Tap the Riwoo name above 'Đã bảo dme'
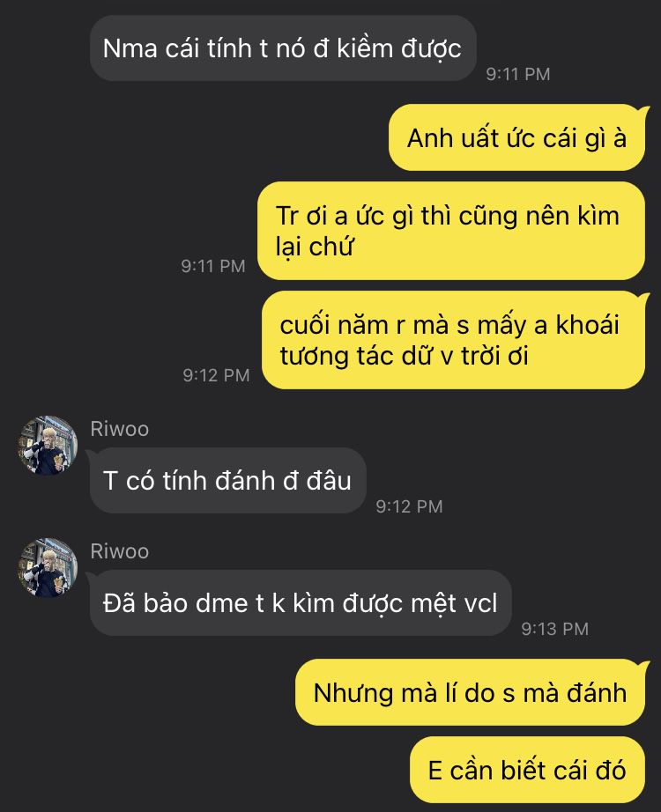Image resolution: width=661 pixels, height=812 pixels. pyautogui.click(x=120, y=551)
